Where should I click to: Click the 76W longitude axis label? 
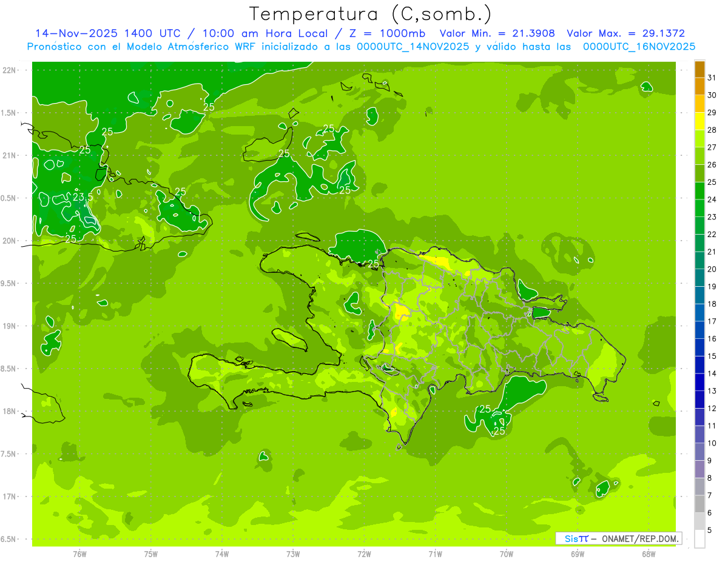pyautogui.click(x=79, y=554)
